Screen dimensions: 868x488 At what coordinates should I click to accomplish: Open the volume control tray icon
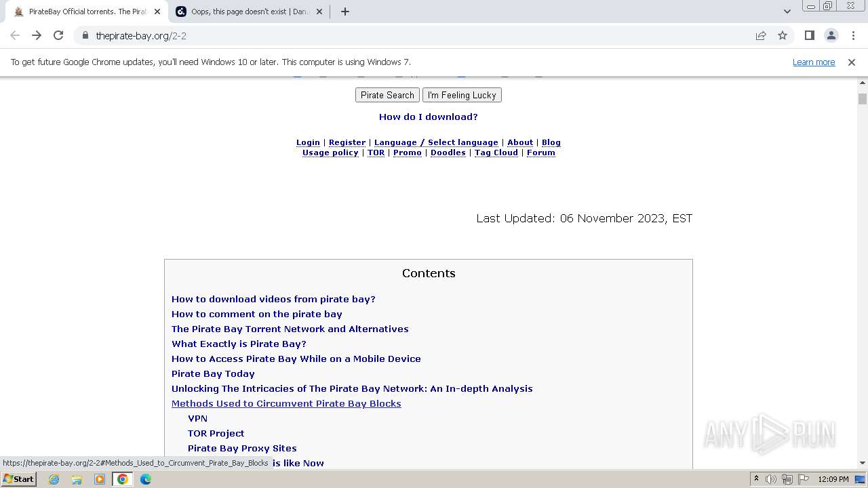[771, 479]
